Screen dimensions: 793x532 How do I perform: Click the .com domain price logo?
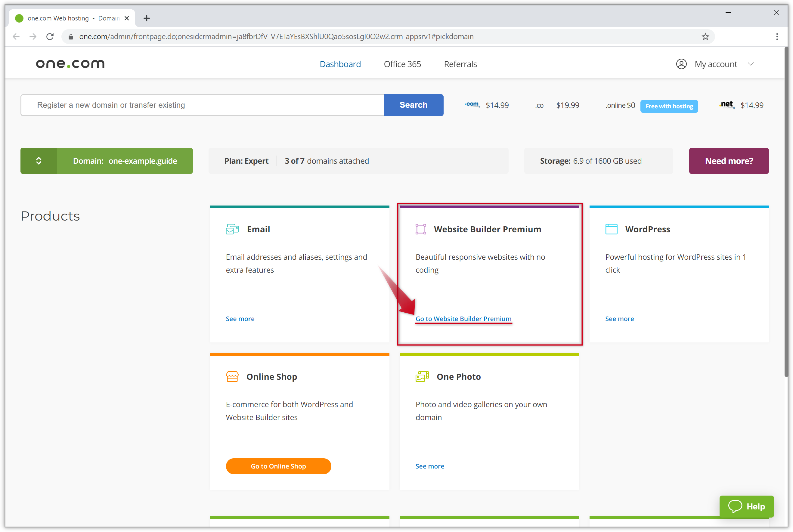pyautogui.click(x=472, y=104)
